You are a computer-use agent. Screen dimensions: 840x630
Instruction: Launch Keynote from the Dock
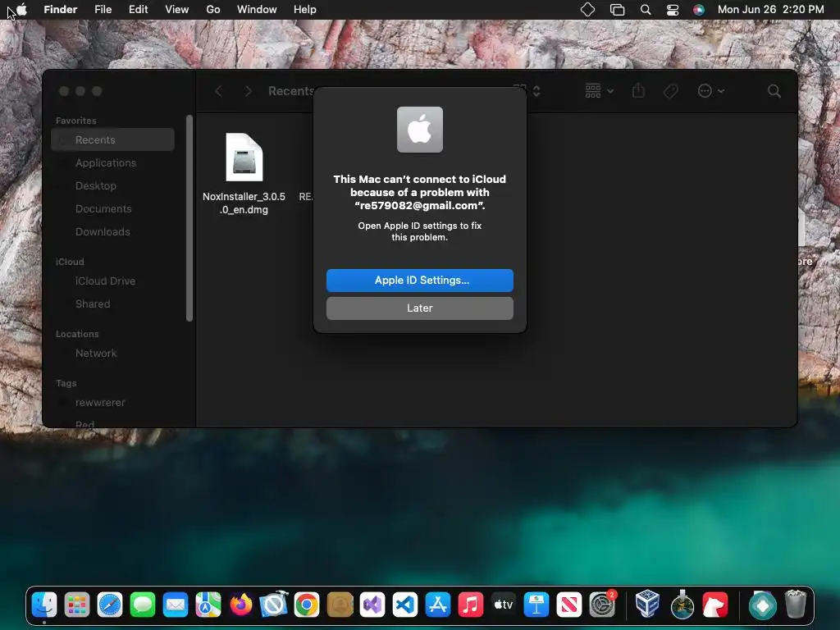(x=536, y=605)
